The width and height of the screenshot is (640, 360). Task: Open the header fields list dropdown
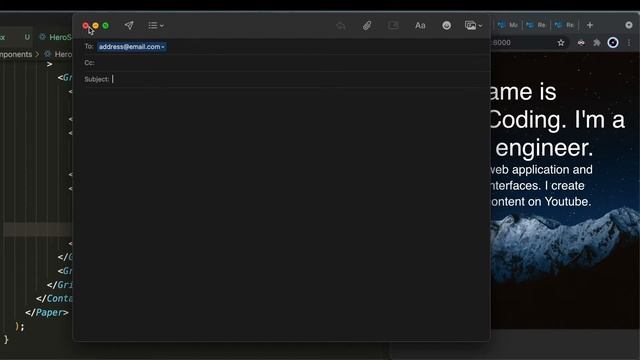tap(156, 25)
